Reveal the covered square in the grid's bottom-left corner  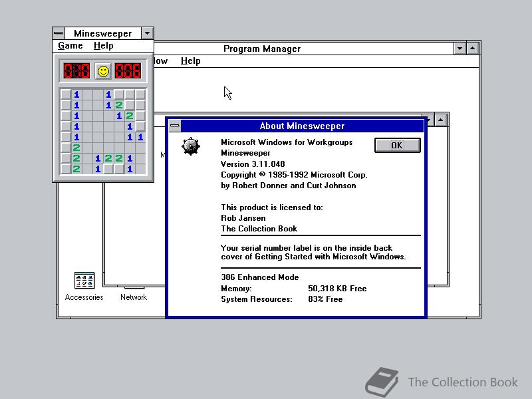point(66,169)
